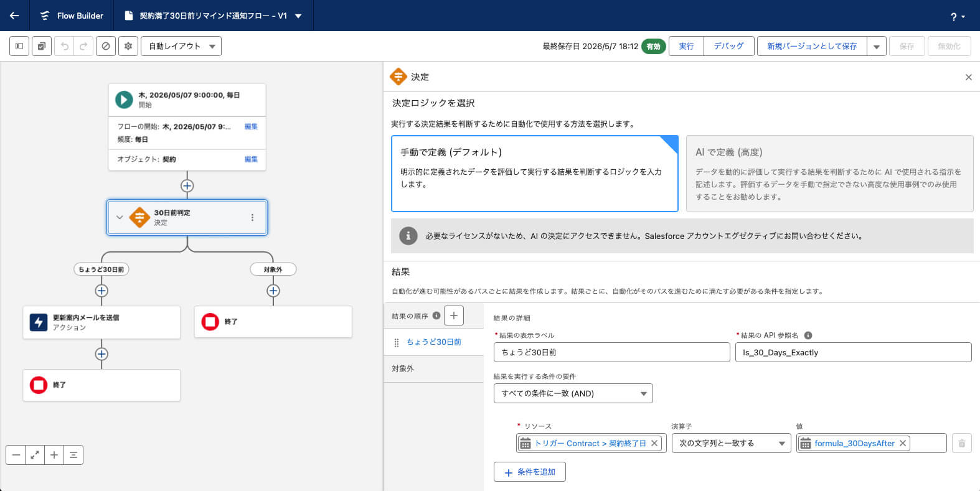This screenshot has height=491, width=980.
Task: Undo the last action
Action: (65, 46)
